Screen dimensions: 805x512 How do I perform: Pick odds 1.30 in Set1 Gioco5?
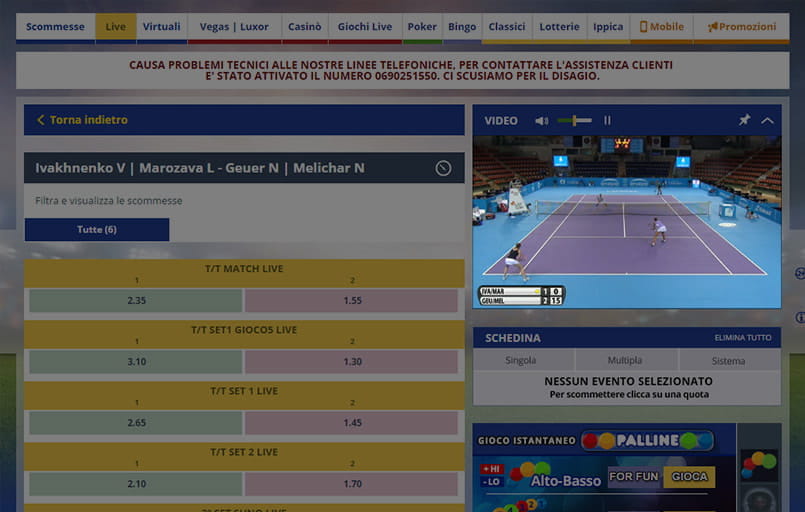352,362
